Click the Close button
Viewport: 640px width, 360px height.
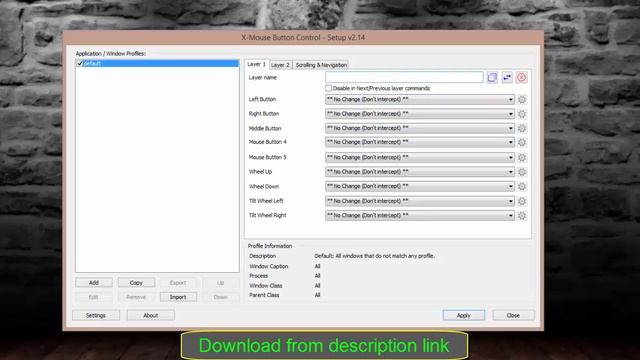tap(513, 316)
